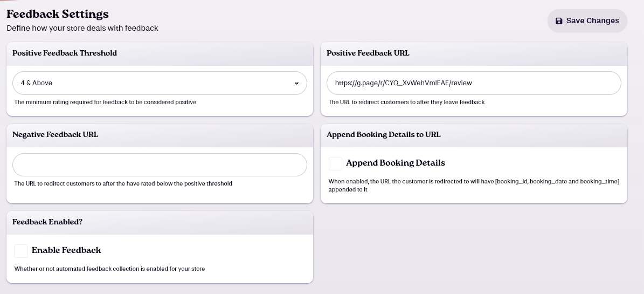Select the 'Feedback Settings' page heading
644x294 pixels.
coord(58,14)
